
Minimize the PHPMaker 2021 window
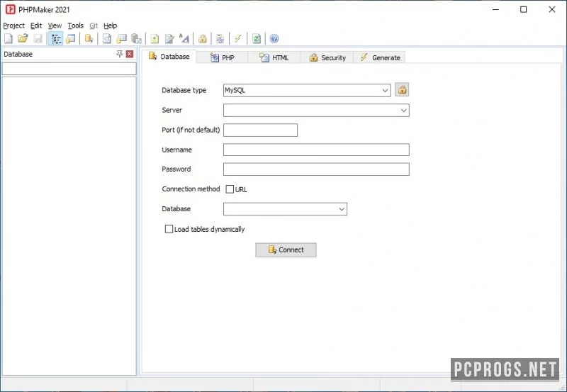[495, 9]
